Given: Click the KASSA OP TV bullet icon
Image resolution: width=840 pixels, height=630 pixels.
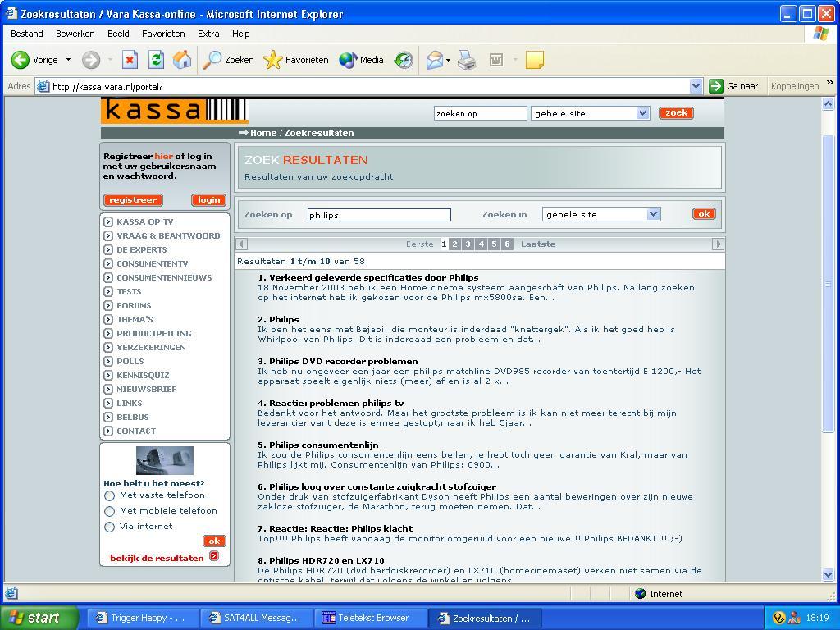Looking at the screenshot, I should pos(108,221).
